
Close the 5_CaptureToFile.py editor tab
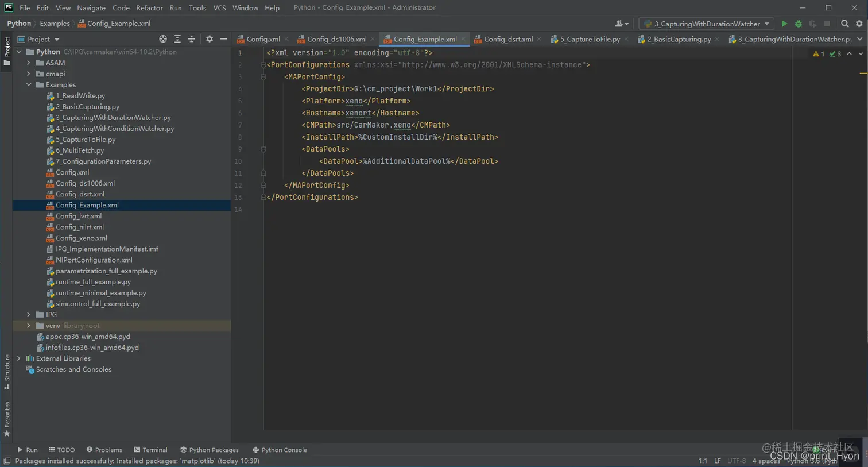(626, 39)
